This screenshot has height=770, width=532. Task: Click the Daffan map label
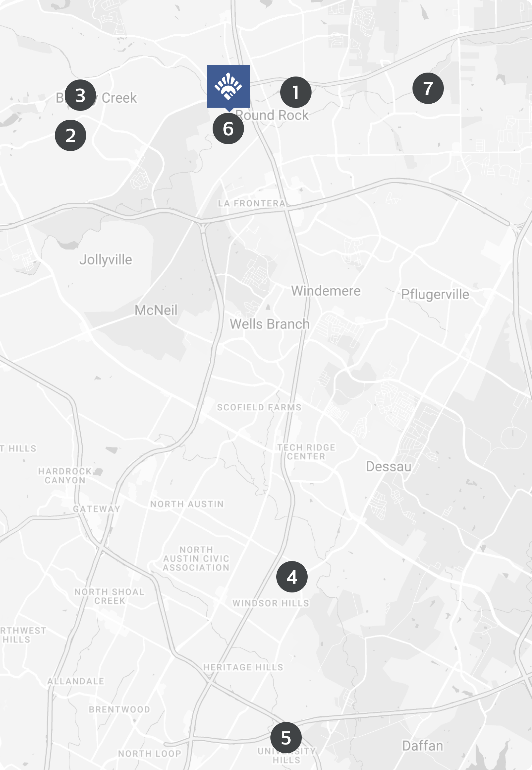coord(423,746)
